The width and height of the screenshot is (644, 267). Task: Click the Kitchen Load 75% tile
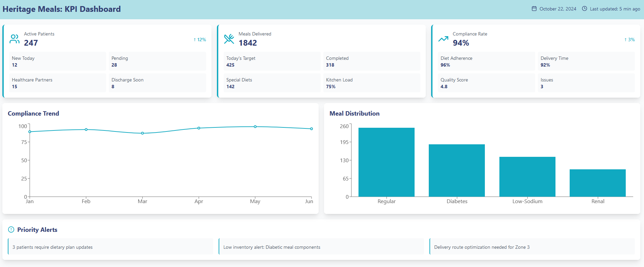point(372,83)
